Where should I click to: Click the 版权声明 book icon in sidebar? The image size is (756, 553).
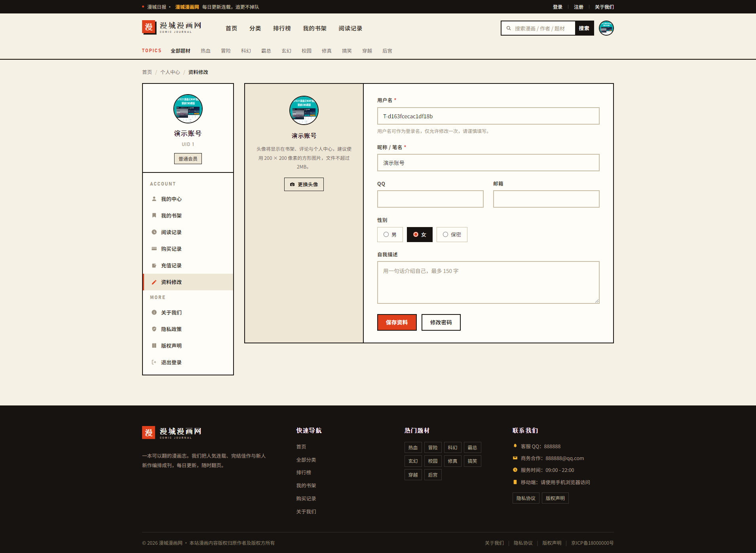(x=154, y=346)
